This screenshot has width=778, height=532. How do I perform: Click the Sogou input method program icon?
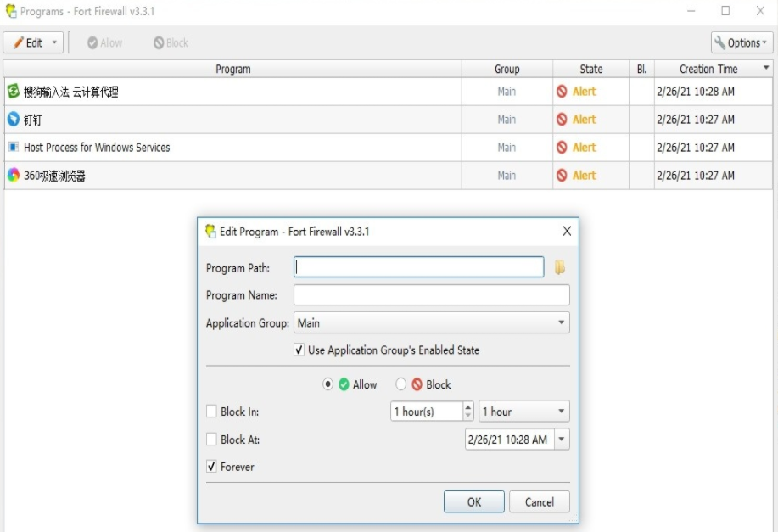point(14,92)
